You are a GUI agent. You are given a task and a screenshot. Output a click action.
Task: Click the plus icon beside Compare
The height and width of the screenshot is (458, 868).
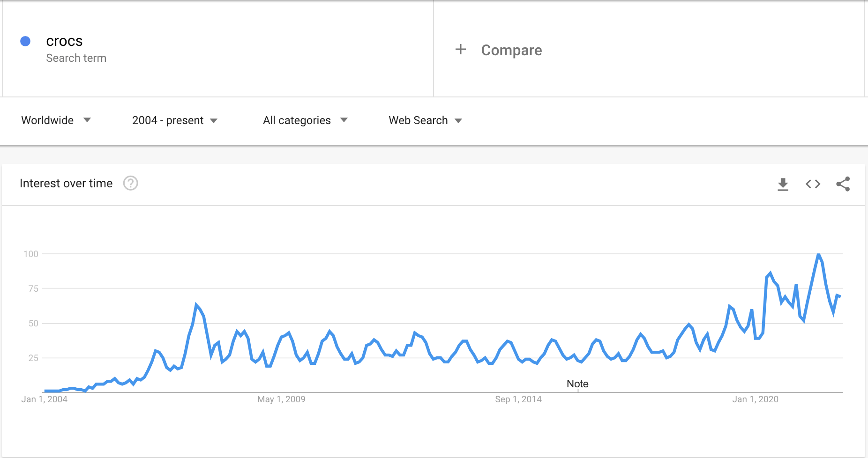tap(461, 49)
